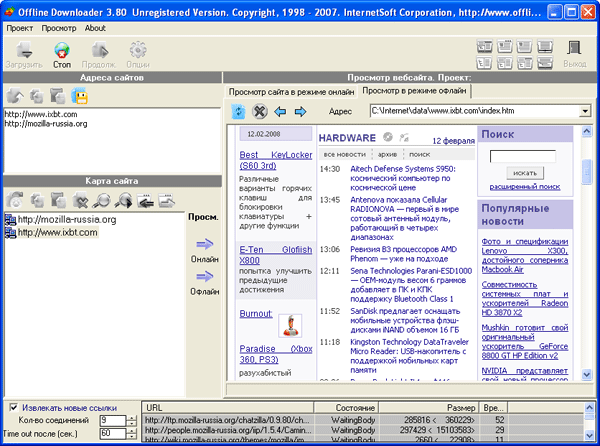Select the first bottom-row window layout icon
The width and height of the screenshot is (600, 446).
coord(484,63)
